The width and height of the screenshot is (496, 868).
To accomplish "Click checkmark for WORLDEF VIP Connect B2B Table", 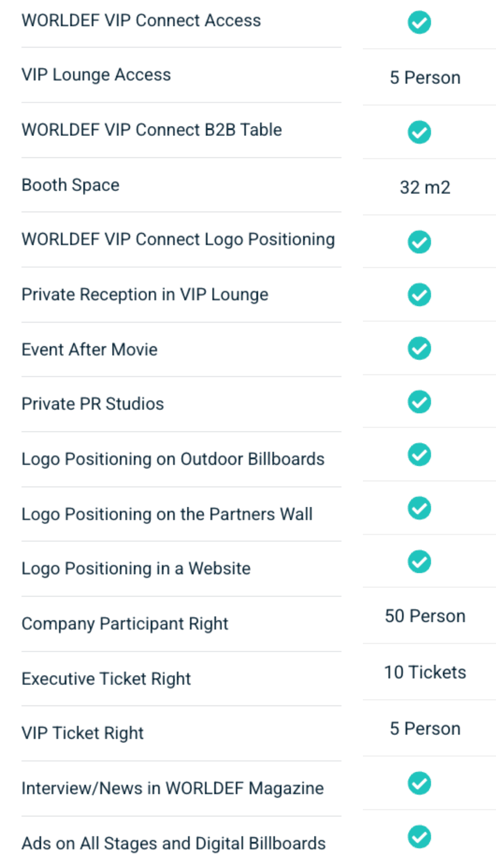I will click(419, 132).
